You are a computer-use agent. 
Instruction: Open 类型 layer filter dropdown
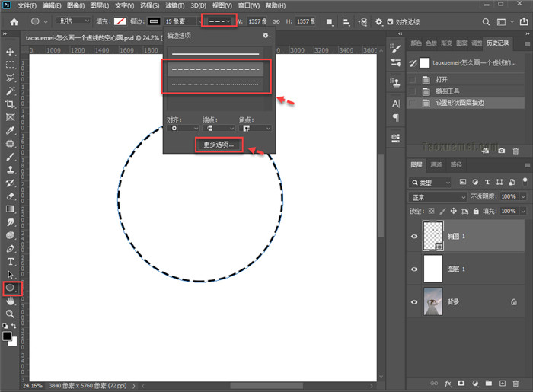pos(430,183)
